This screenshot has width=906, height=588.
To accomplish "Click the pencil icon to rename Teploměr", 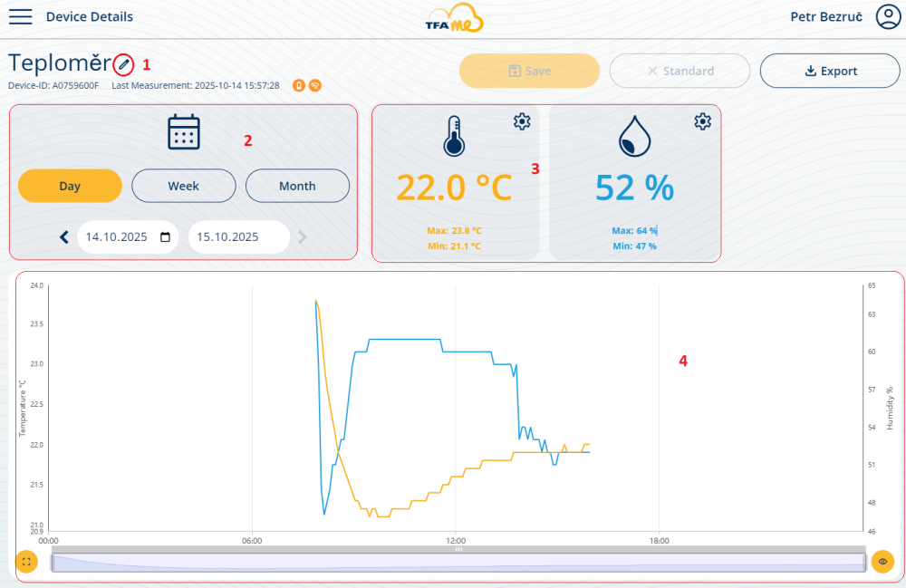I will coord(124,64).
